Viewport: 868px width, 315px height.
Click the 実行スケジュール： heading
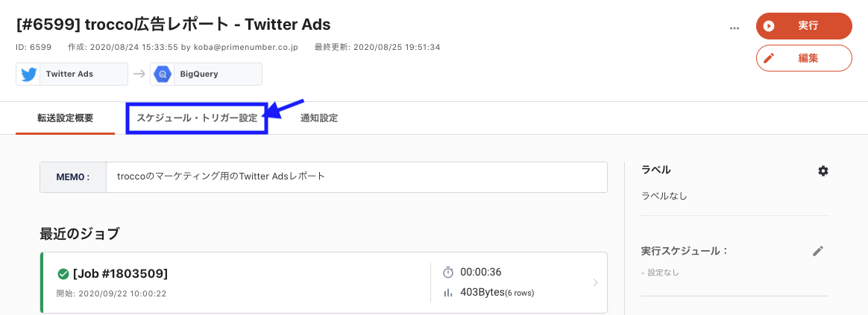(x=684, y=251)
